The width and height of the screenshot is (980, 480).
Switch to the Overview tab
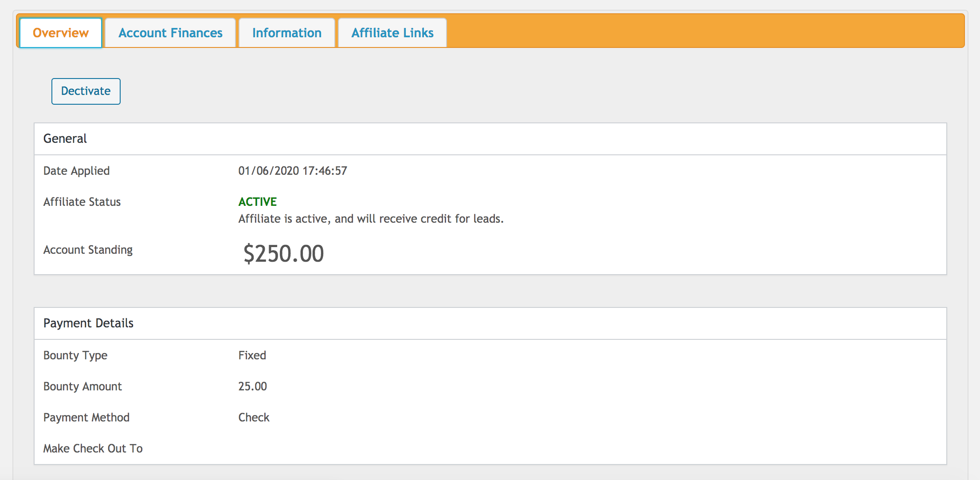point(61,33)
